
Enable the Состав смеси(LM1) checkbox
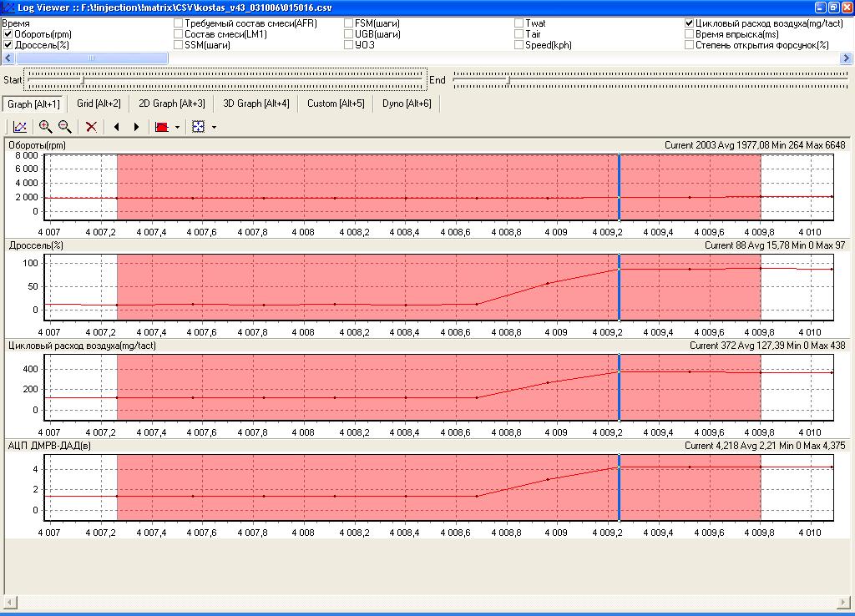pyautogui.click(x=179, y=34)
